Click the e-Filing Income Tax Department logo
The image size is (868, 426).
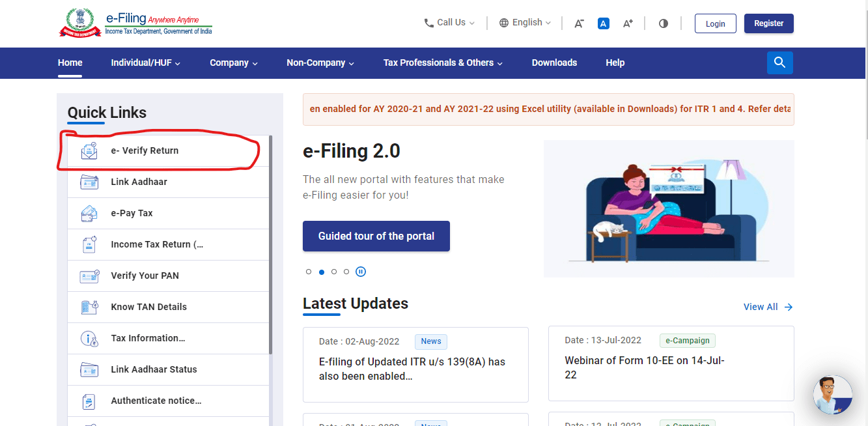click(x=135, y=23)
